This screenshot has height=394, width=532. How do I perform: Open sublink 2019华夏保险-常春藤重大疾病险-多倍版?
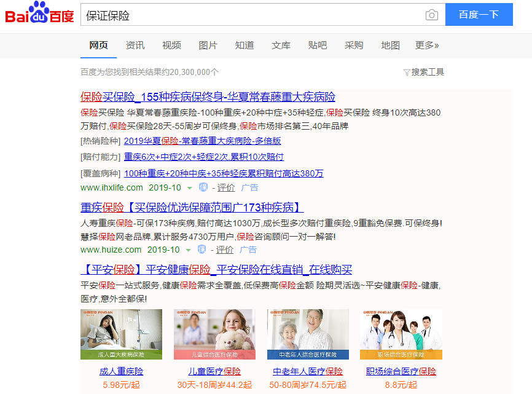pyautogui.click(x=202, y=141)
